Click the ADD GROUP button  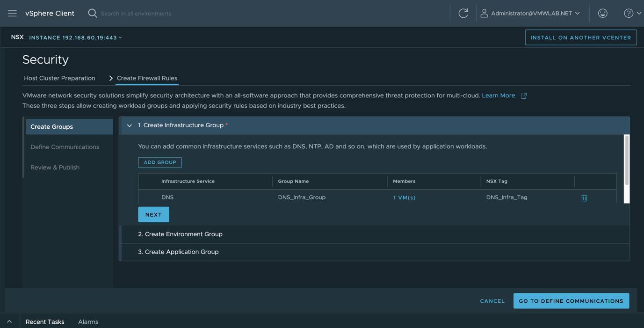(160, 162)
